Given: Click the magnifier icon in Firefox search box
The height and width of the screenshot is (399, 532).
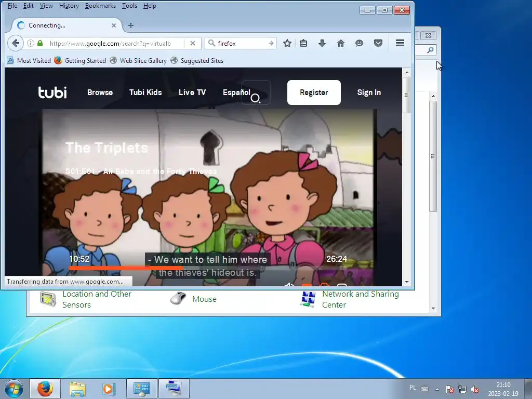Looking at the screenshot, I should tap(211, 43).
